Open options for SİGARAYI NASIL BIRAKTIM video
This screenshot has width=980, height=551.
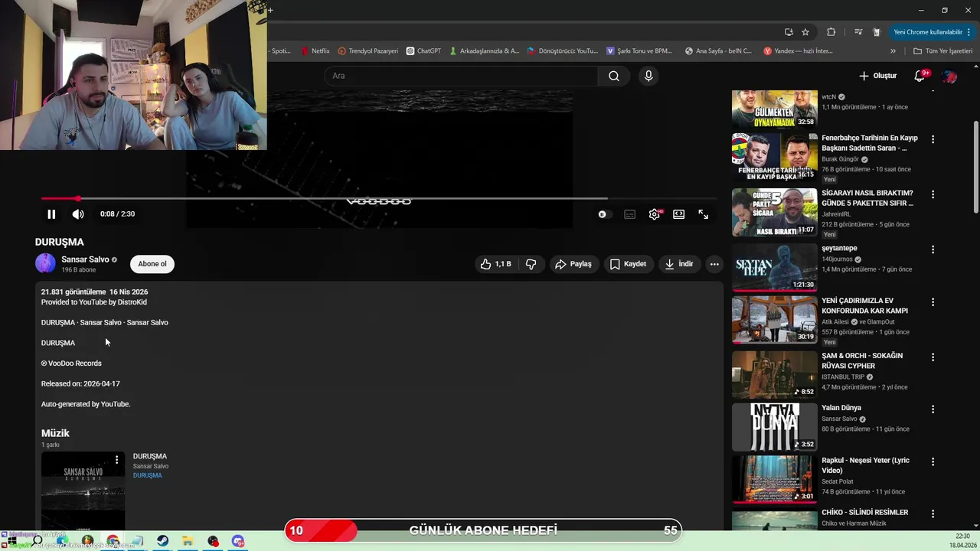pyautogui.click(x=933, y=194)
